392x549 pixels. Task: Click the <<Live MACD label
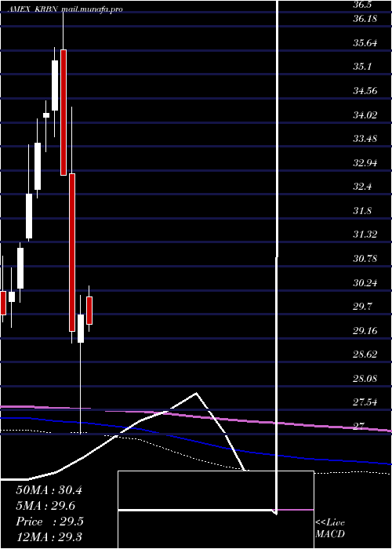point(330,529)
